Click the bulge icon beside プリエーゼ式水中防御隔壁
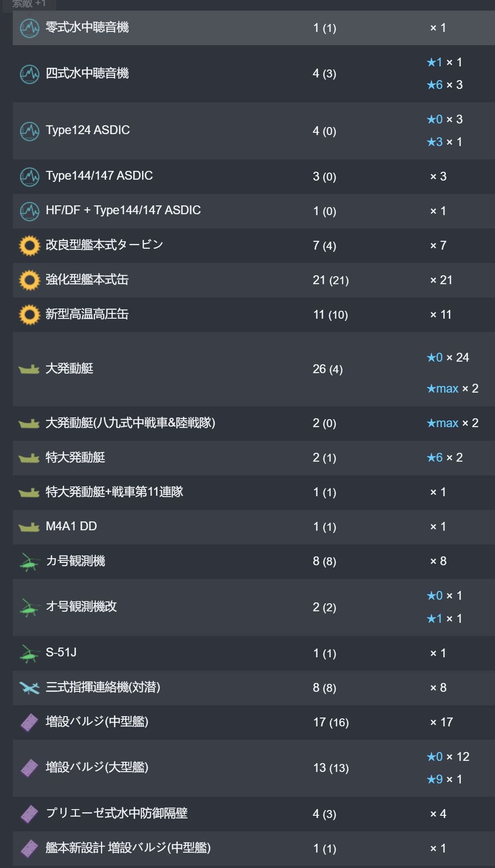 (30, 814)
